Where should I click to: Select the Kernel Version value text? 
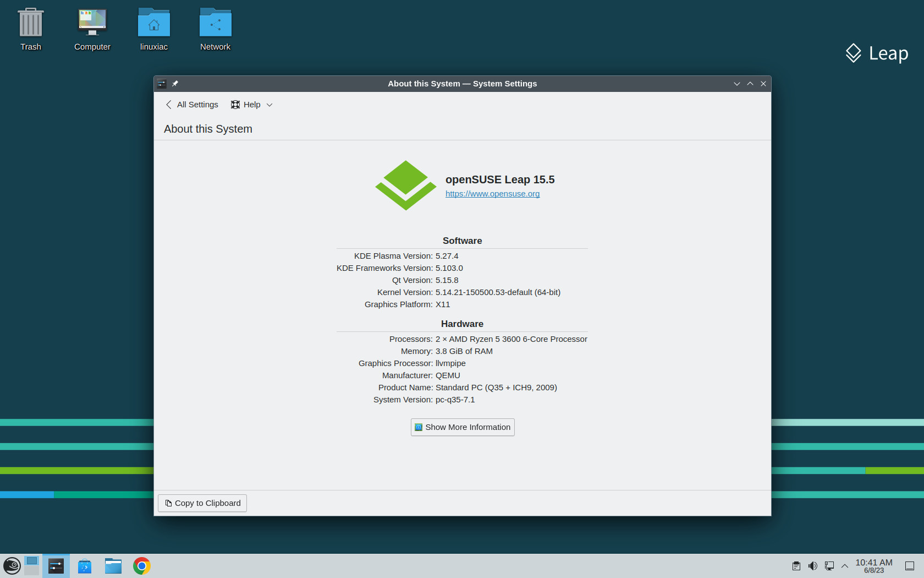(x=498, y=292)
